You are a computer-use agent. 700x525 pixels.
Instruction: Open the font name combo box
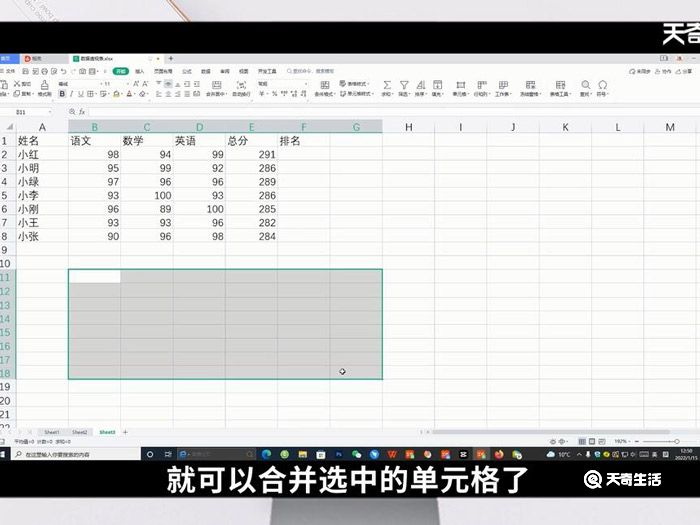79,83
